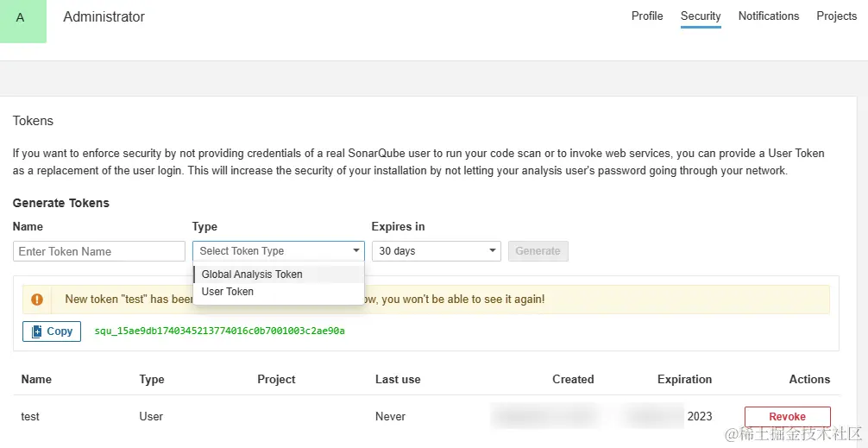
Task: Click the Project column header
Action: coord(276,379)
